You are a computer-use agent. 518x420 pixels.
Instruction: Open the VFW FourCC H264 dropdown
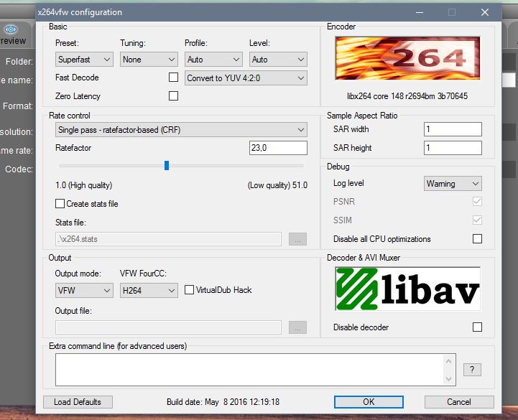149,291
